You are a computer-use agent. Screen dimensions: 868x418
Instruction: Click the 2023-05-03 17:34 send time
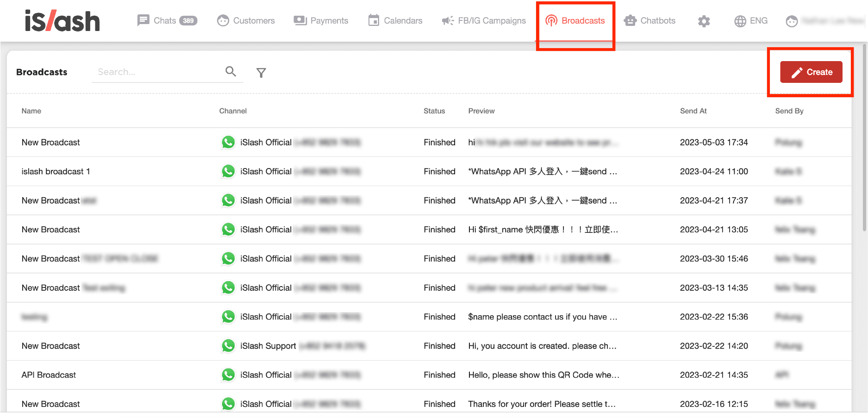(x=714, y=143)
